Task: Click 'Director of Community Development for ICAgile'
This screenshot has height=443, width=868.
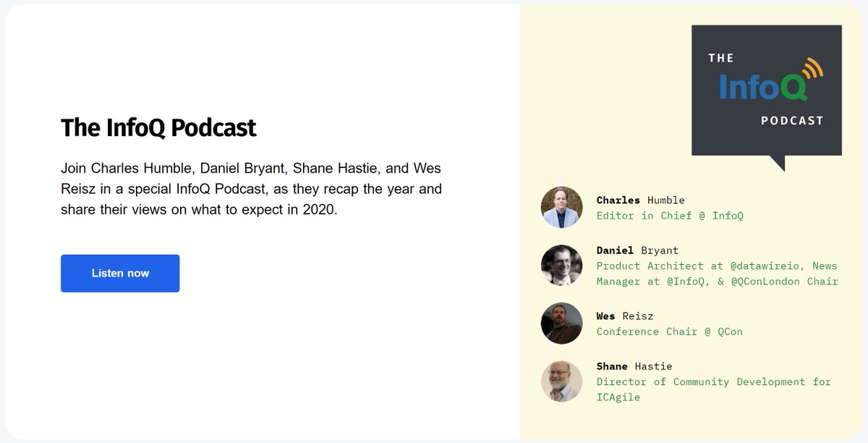Action: pos(714,389)
